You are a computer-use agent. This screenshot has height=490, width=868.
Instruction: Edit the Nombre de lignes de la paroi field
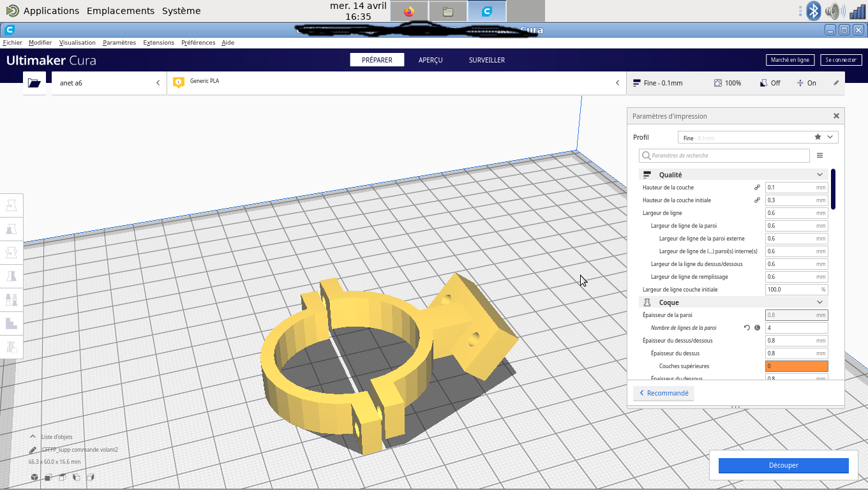[797, 328]
